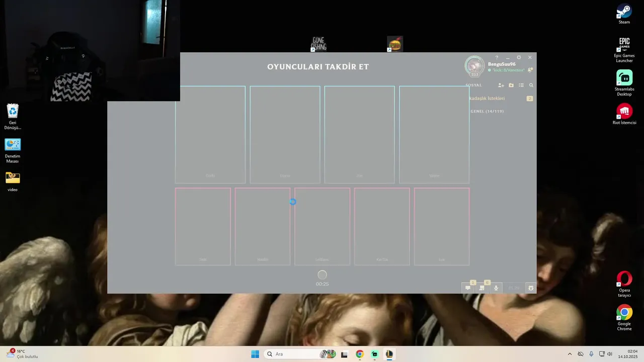
Task: Open the video folder on desktop
Action: point(13,182)
